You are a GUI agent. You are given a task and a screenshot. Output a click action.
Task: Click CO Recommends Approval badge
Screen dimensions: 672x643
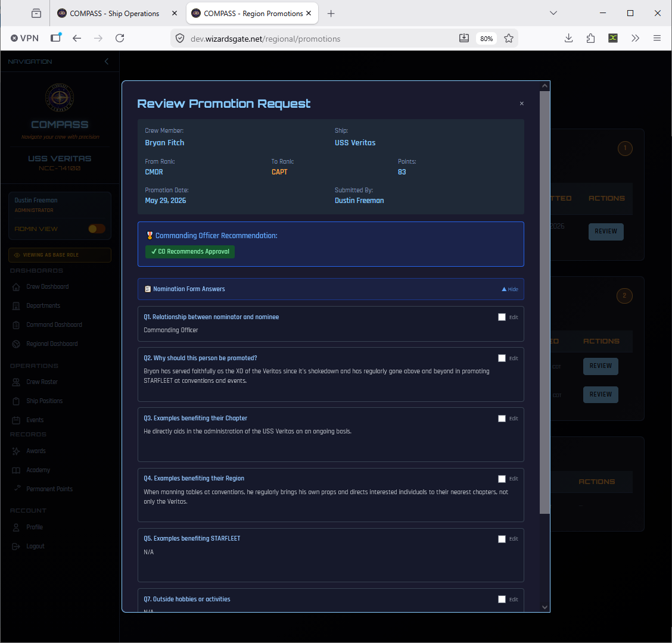pos(190,251)
